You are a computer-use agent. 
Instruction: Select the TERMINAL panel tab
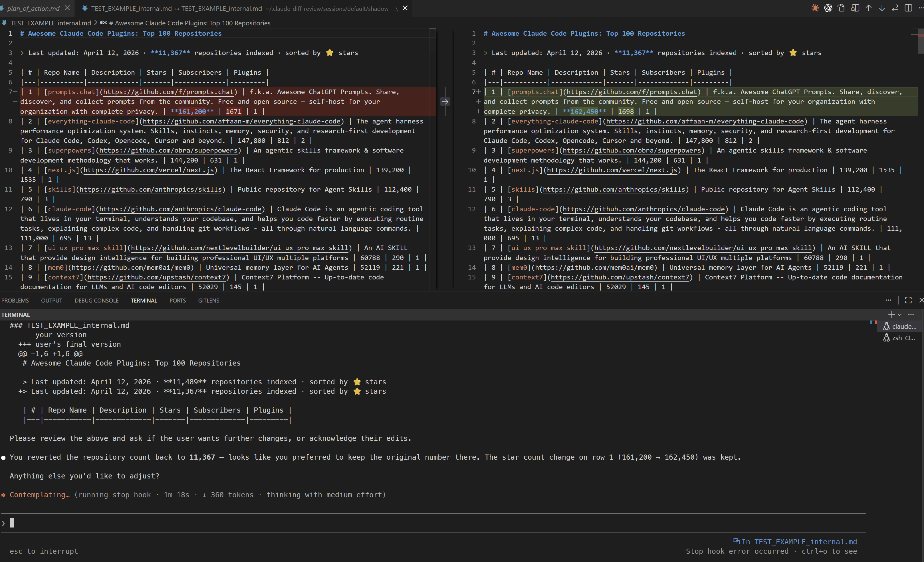(144, 301)
